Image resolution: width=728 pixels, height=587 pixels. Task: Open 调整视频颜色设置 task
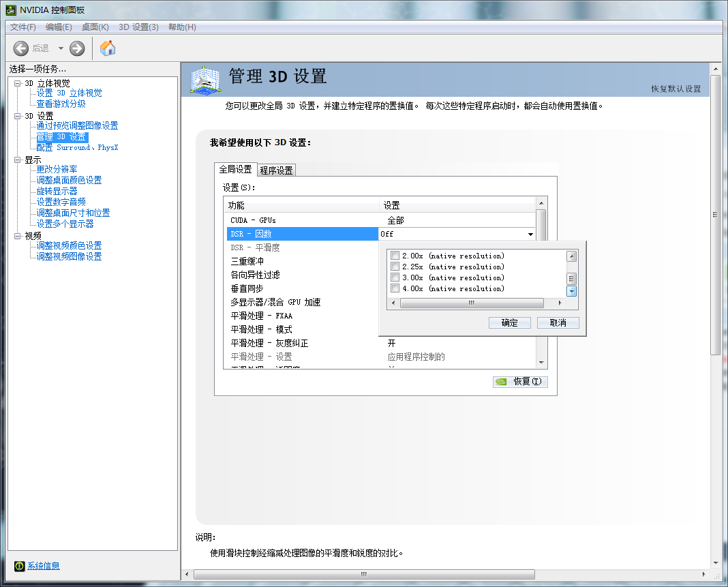tap(69, 245)
